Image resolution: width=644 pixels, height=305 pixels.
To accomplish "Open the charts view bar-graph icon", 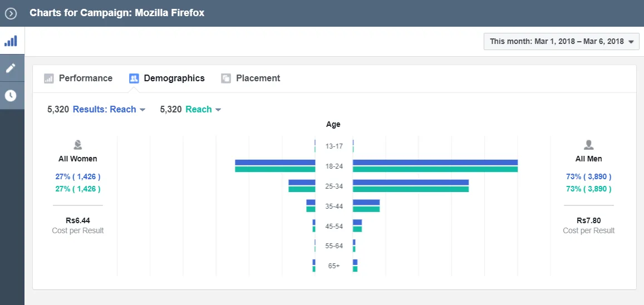I will point(11,41).
